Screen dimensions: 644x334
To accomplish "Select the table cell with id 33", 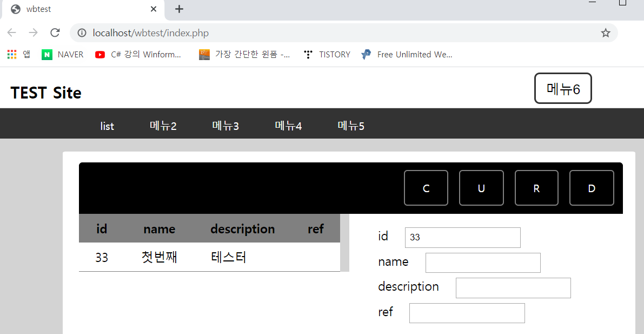I will click(102, 258).
